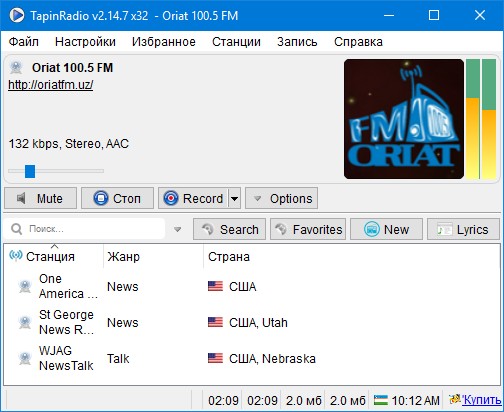Screen dimensions: 504x412
Task: Click the music note icon on Lyrics
Action: pyautogui.click(x=444, y=229)
